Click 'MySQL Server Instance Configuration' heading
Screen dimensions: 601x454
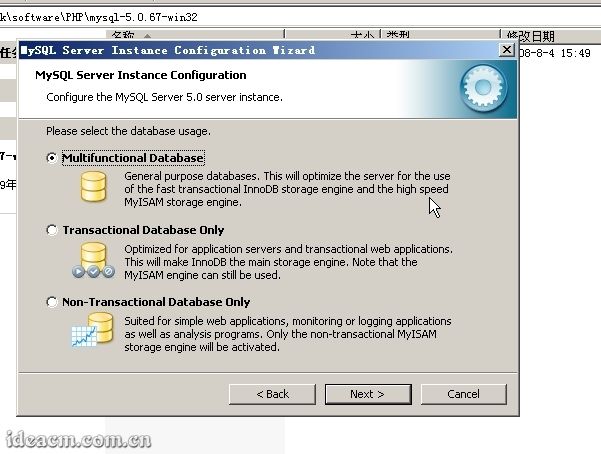(x=141, y=75)
